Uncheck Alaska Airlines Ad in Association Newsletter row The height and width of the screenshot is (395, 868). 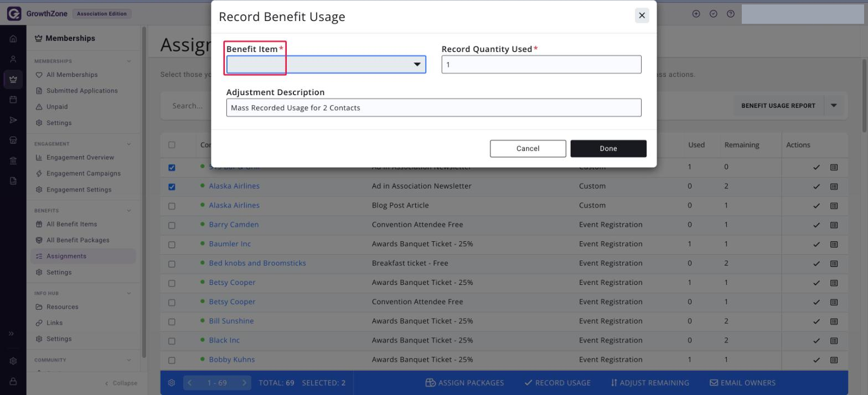172,186
